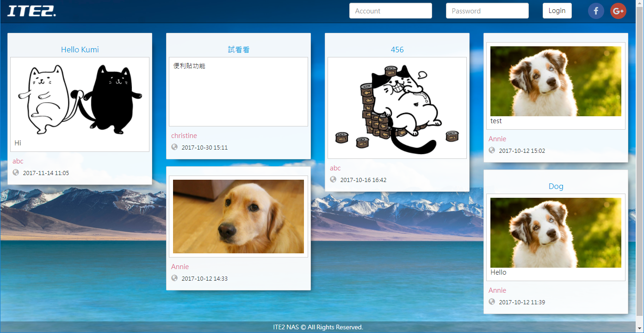Viewport: 644px width, 333px height.
Task: Open the two dancing cats image
Action: point(80,99)
